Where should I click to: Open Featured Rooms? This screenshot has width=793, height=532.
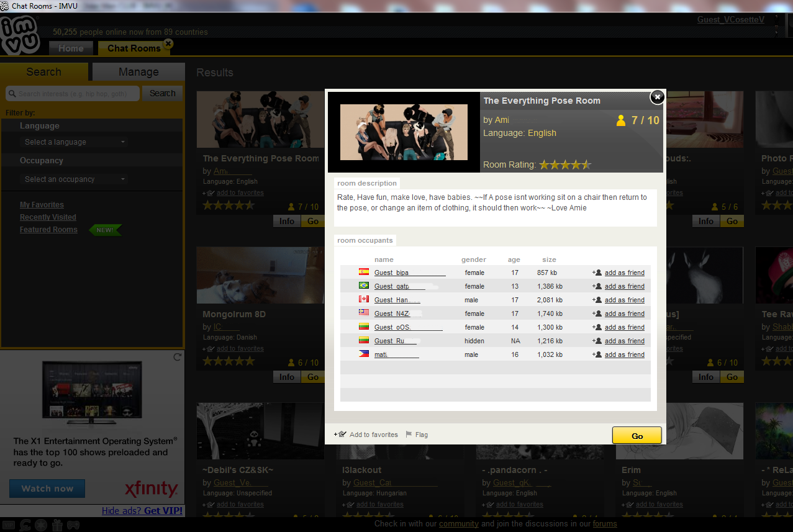(x=48, y=230)
